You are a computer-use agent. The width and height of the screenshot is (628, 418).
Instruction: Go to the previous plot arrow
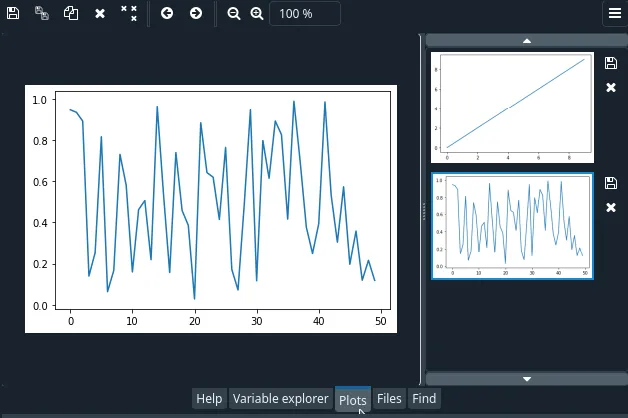coord(167,13)
